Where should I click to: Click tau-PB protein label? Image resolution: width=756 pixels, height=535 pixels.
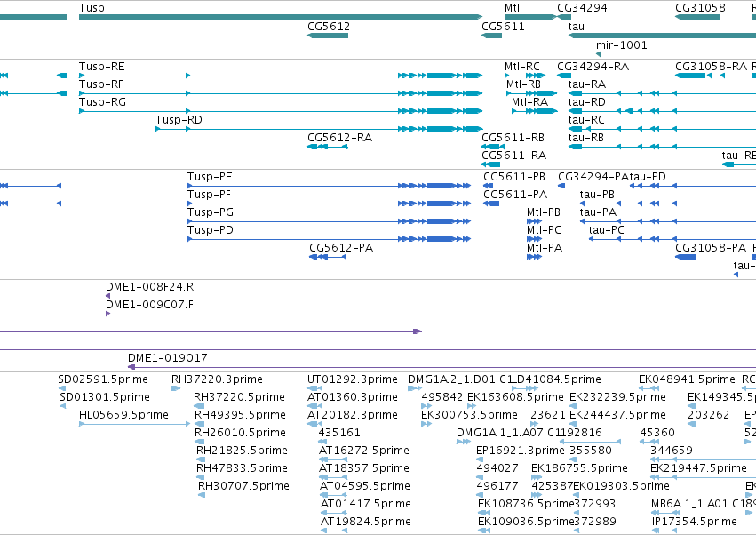pyautogui.click(x=597, y=195)
